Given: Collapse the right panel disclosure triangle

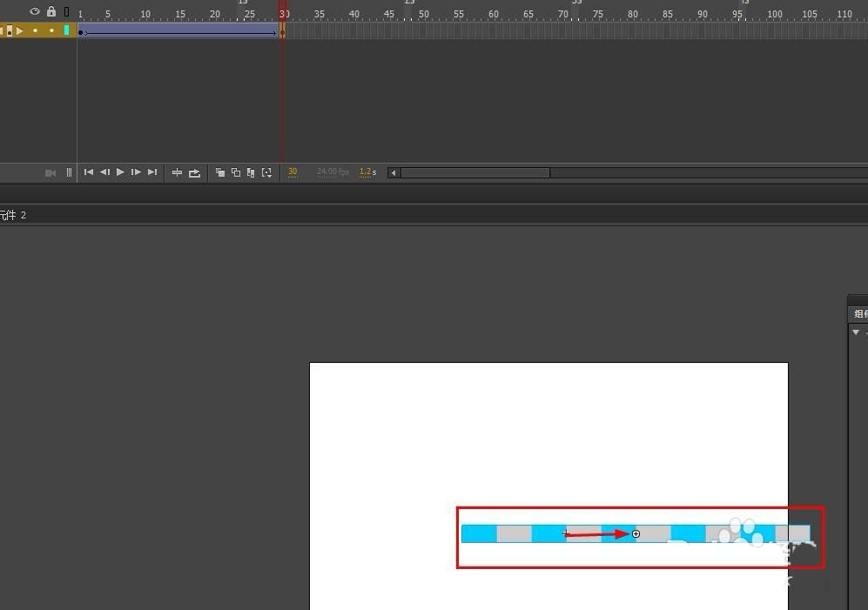Looking at the screenshot, I should (x=856, y=332).
